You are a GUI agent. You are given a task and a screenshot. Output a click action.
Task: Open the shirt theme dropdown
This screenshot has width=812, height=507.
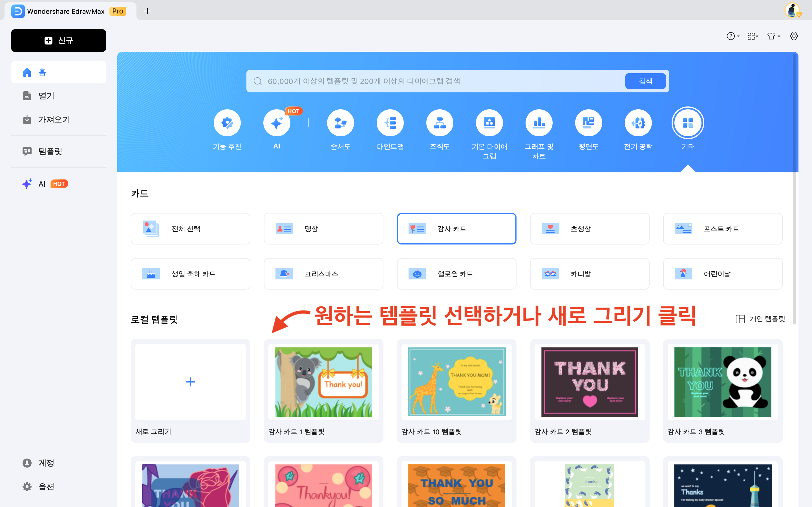(773, 36)
